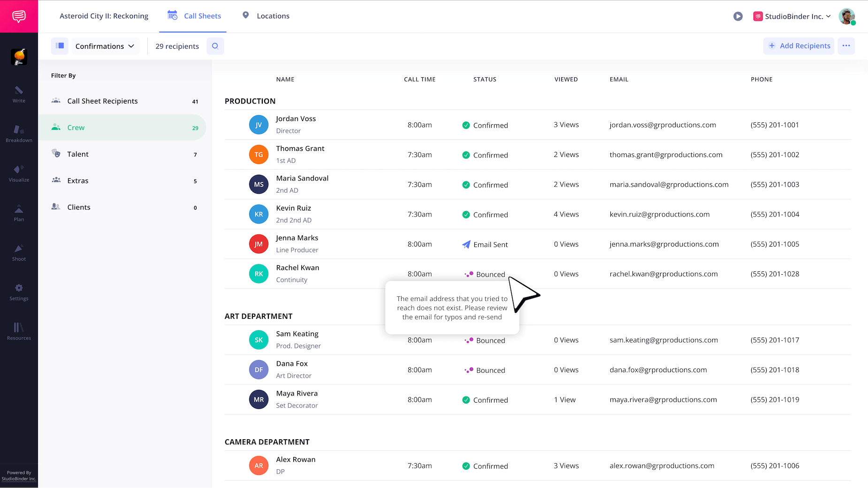Viewport: 868px width, 488px height.
Task: Open the StudioBinder Inc. account dropdown
Action: click(x=792, y=16)
